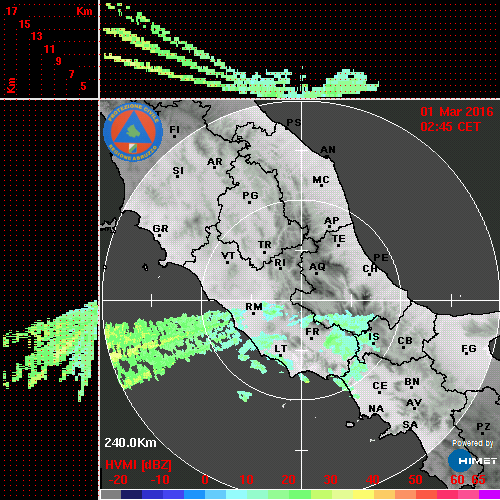Click the SA city marker
Screen dimensions: 500x500
[x=410, y=425]
